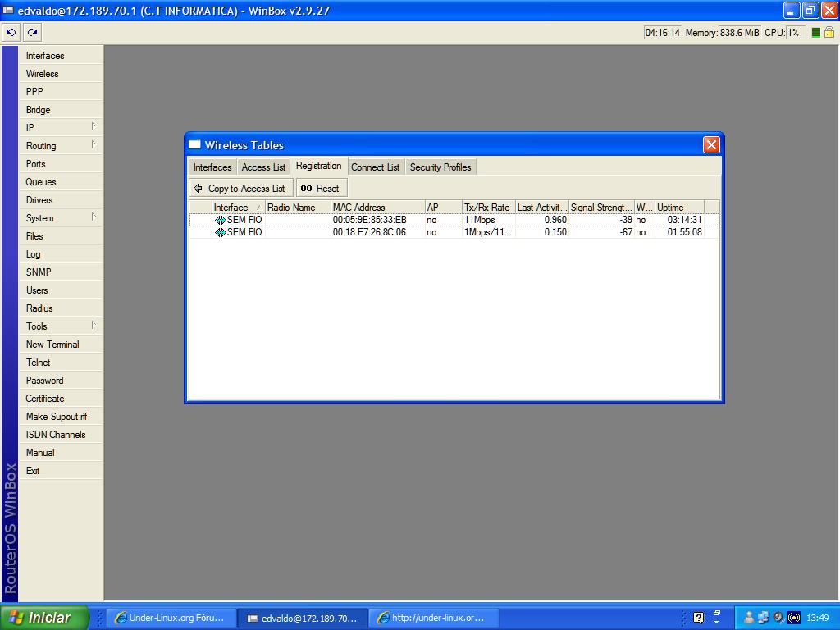
Task: Click the Undo arrow in WinBox toolbar
Action: pyautogui.click(x=11, y=33)
